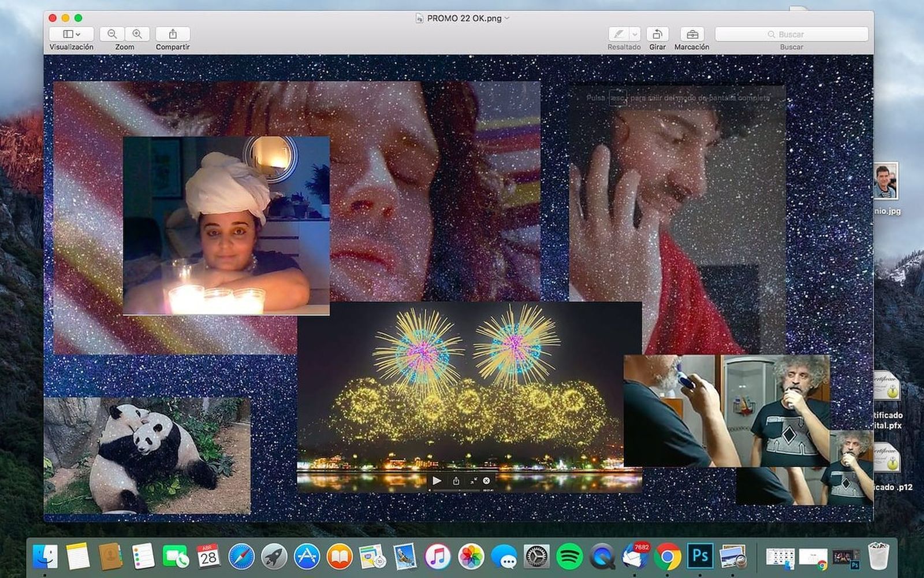Viewport: 924px width, 578px height.
Task: Open iTunes from the dock
Action: coord(438,557)
